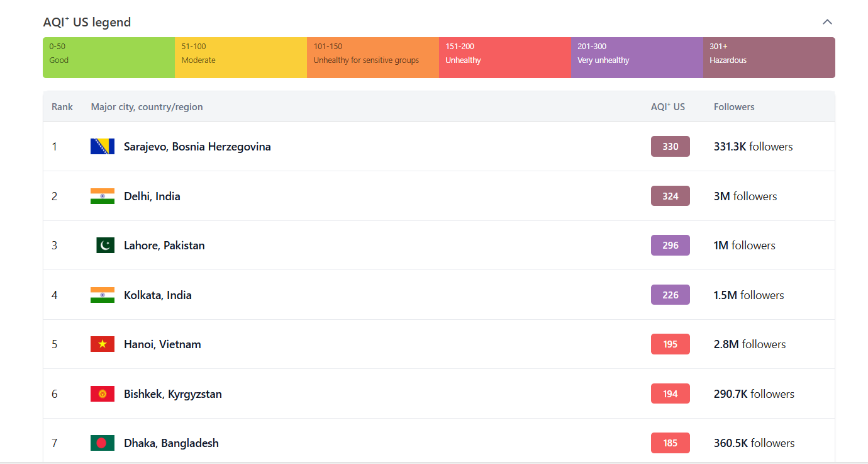The height and width of the screenshot is (464, 868).
Task: Select the Hazardous 301+ legend swatch
Action: pos(769,57)
